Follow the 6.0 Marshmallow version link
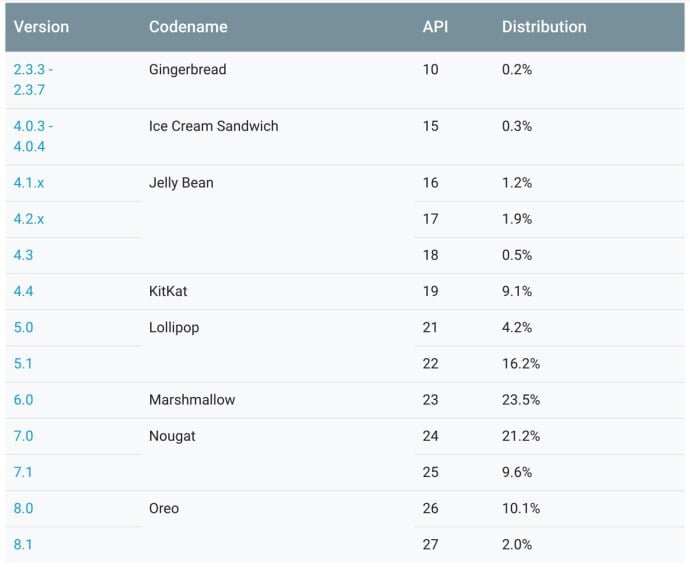Viewport: 690px width, 567px height. [x=23, y=399]
